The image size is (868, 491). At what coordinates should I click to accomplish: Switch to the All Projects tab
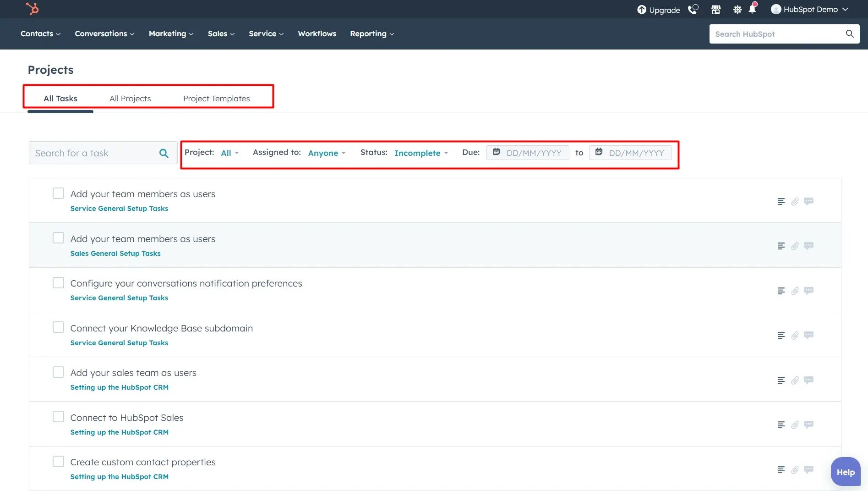click(x=130, y=99)
